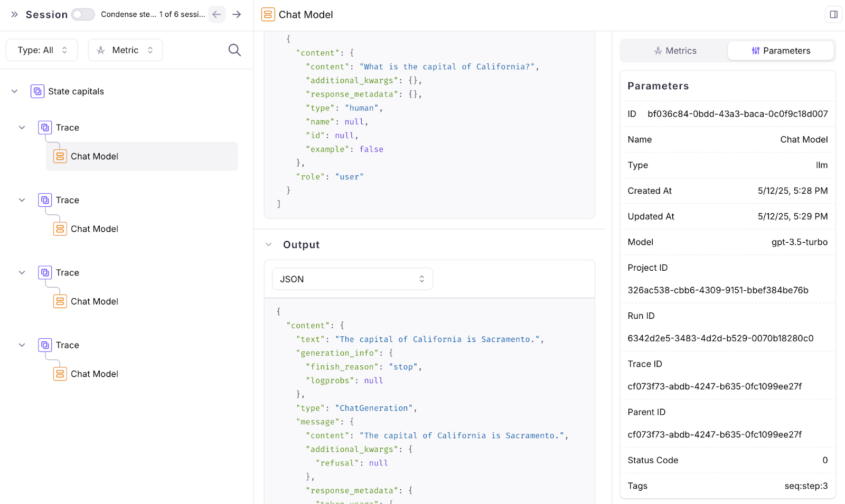Click the Trace ID value
The width and height of the screenshot is (845, 504).
pos(715,386)
